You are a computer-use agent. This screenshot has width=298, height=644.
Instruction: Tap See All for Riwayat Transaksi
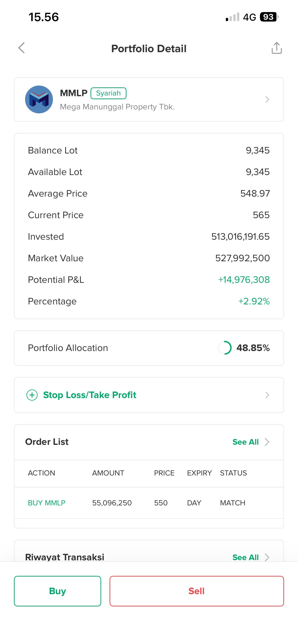point(245,558)
